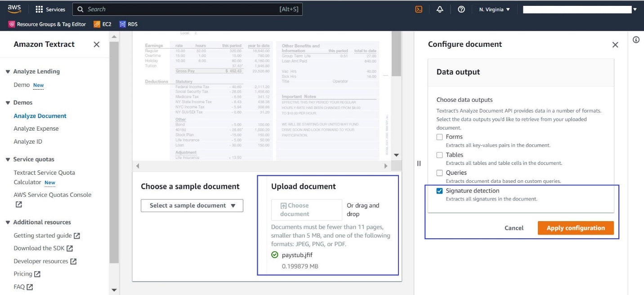Close the Configure document panel

[x=615, y=45]
